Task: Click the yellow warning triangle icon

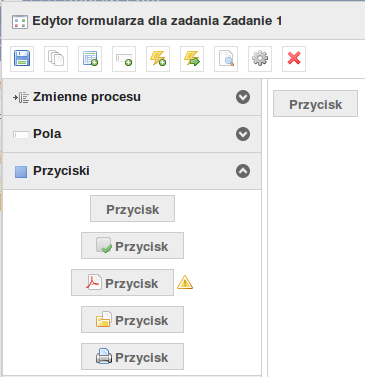Action: point(185,282)
